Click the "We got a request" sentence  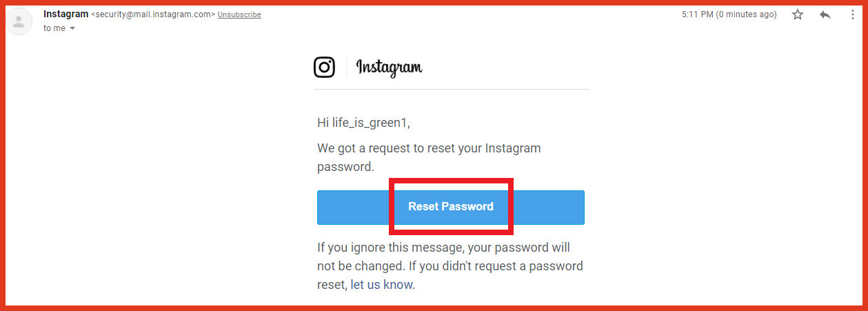pyautogui.click(x=429, y=157)
